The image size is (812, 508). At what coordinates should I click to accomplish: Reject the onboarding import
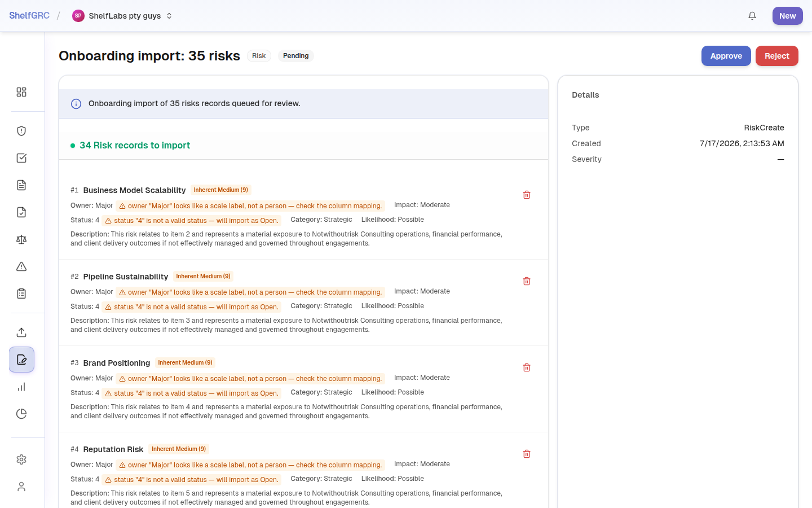[777, 56]
